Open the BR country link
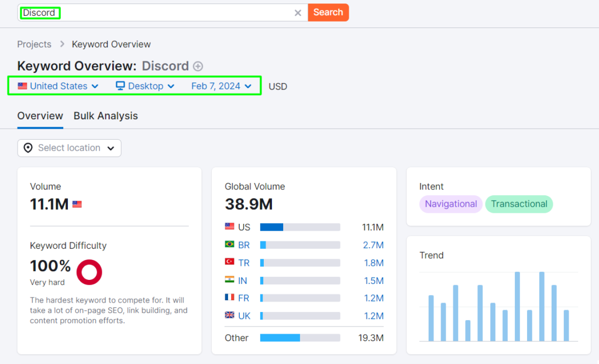Screen dimensions: 599x364 [x=244, y=245]
